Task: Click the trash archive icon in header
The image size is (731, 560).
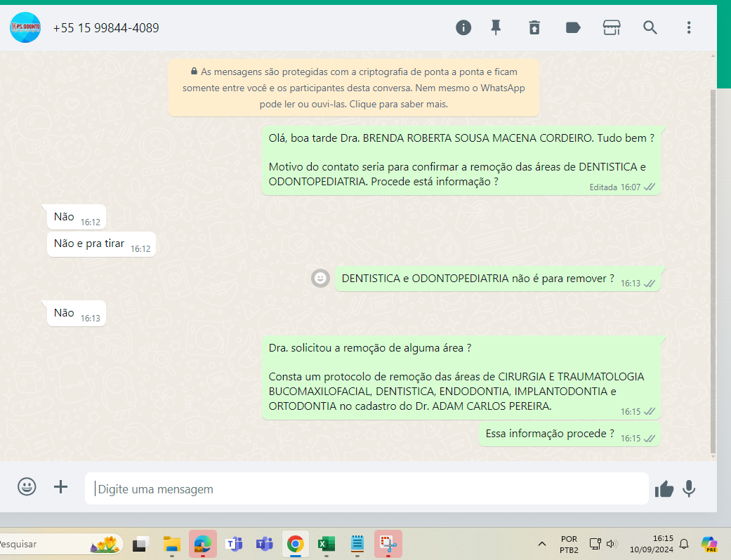Action: 534,27
